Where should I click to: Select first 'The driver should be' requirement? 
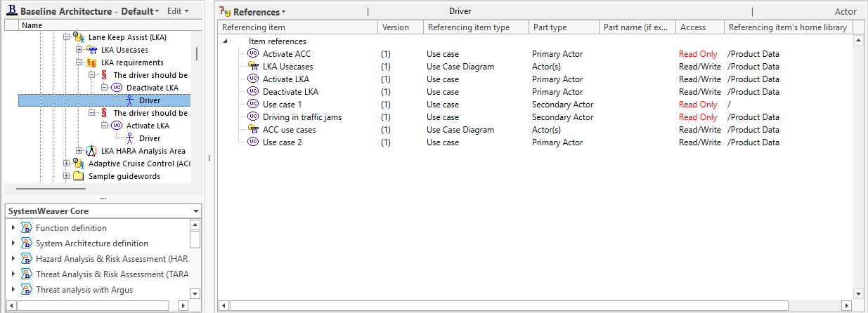151,75
